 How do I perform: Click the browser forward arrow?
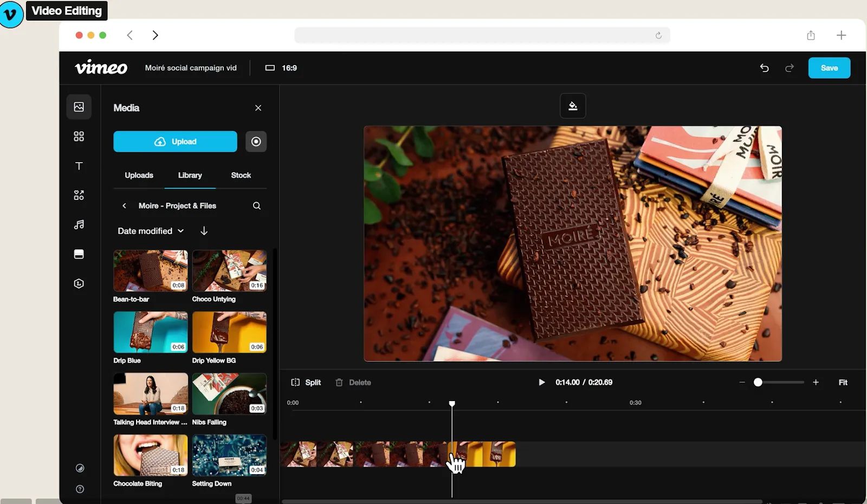tap(156, 35)
